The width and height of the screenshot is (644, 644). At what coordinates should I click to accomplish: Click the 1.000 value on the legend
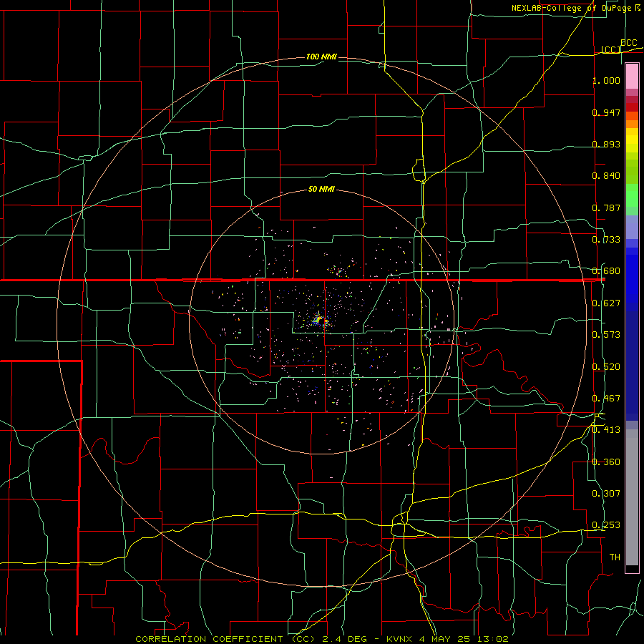(x=606, y=80)
